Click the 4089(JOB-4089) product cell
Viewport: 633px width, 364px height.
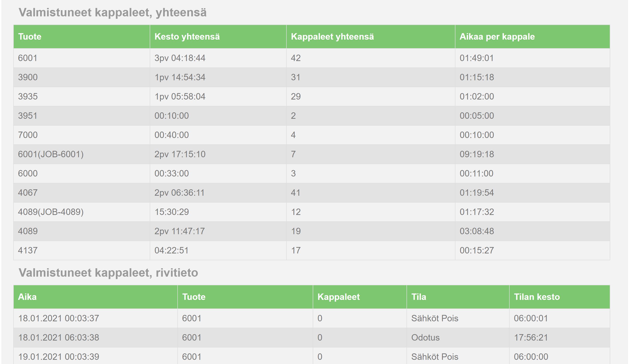click(51, 212)
